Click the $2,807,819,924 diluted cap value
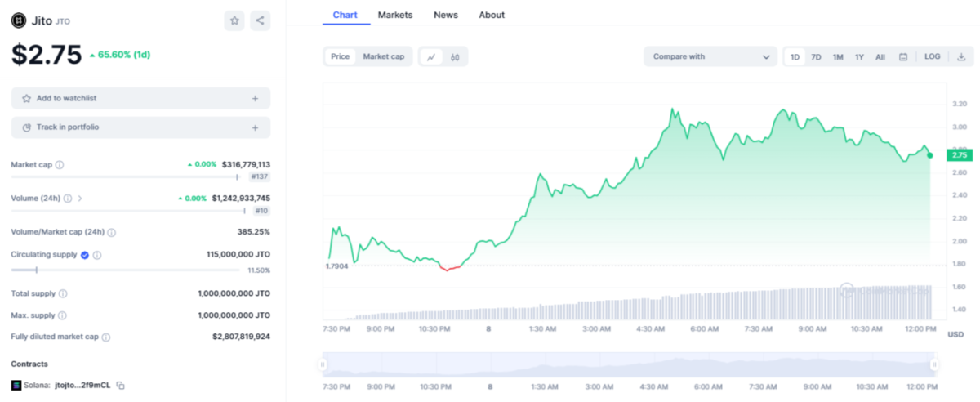The height and width of the screenshot is (402, 980). tap(241, 337)
